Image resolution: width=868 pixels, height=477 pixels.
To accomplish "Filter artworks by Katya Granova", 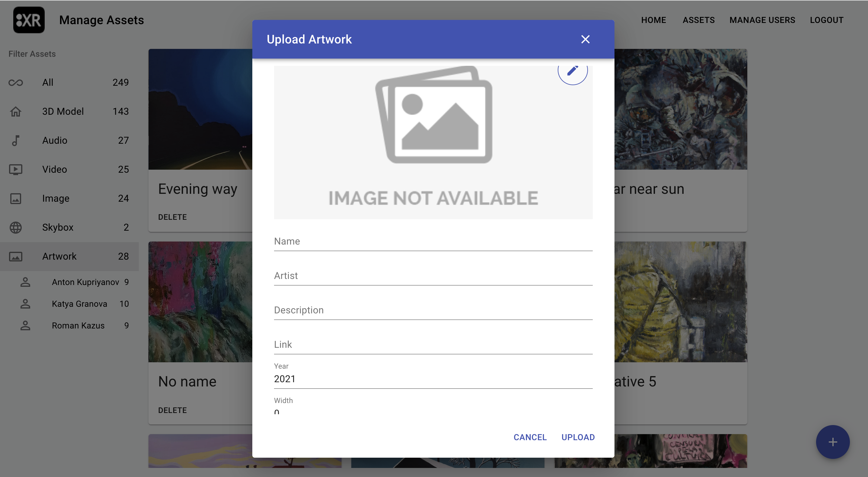I will coord(79,304).
